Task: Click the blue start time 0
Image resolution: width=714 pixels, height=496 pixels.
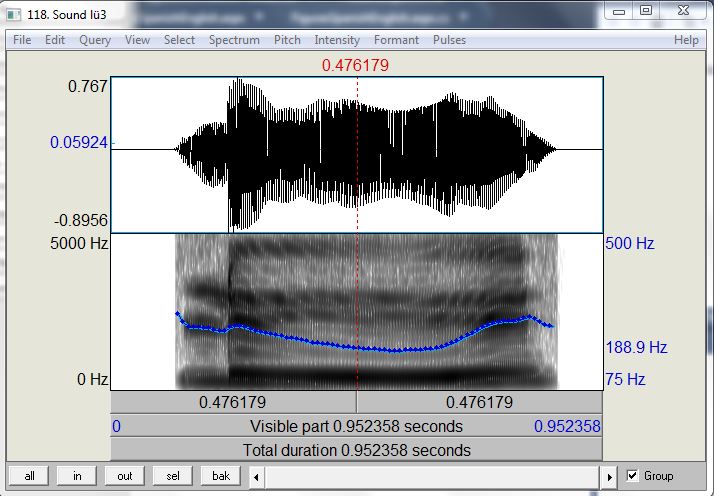Action: (117, 426)
